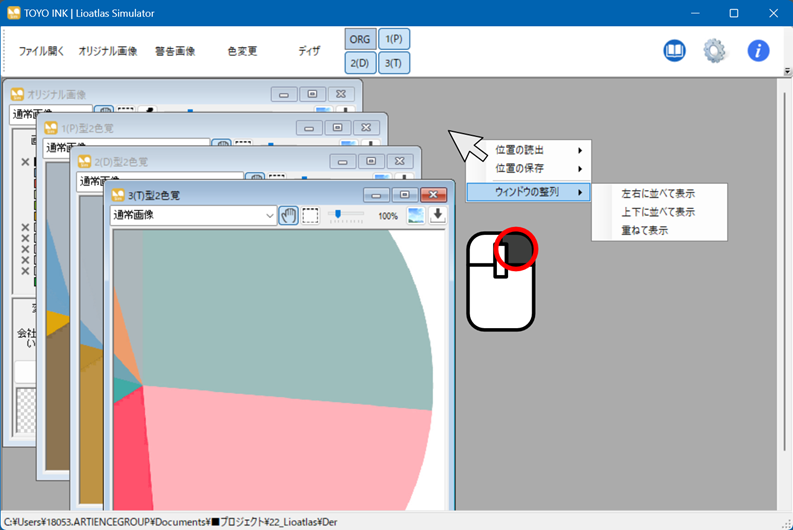Select the hand pan tool in 3(T) window
793x530 pixels.
tap(288, 215)
